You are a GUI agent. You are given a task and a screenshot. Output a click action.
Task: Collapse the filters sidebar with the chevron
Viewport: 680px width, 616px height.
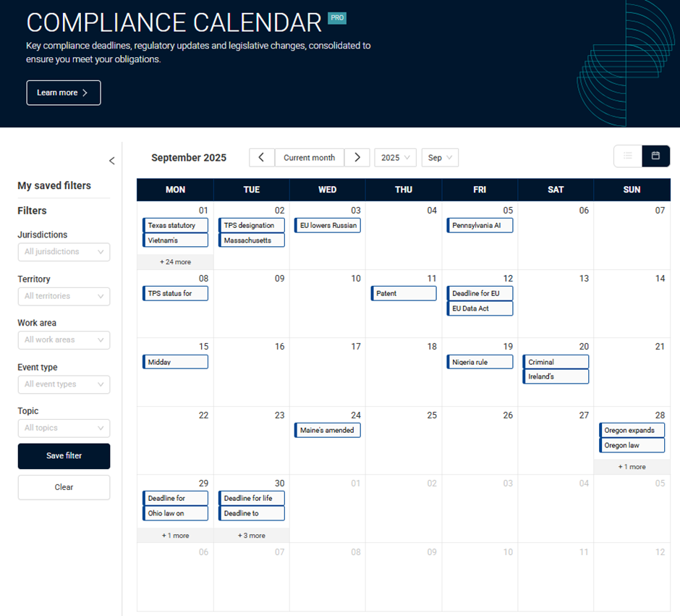111,161
